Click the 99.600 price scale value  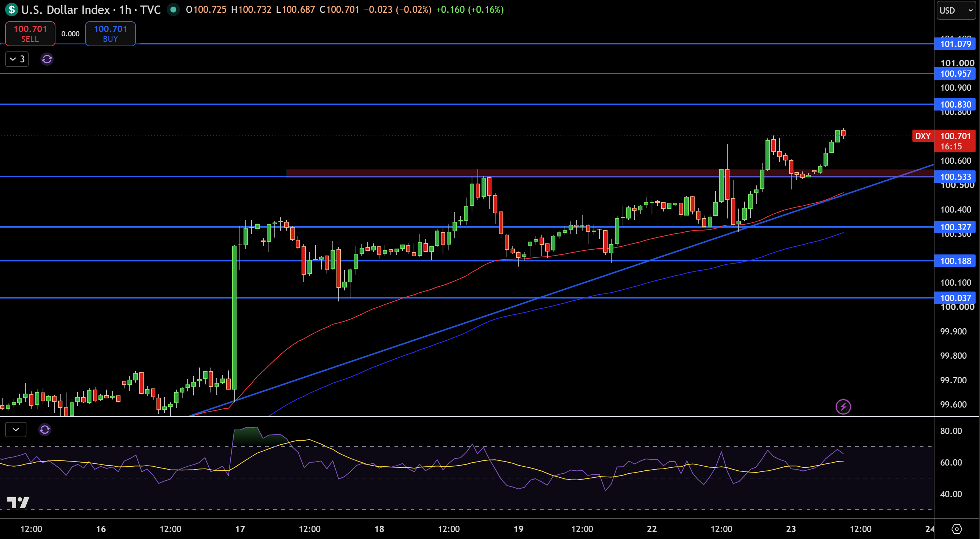953,404
